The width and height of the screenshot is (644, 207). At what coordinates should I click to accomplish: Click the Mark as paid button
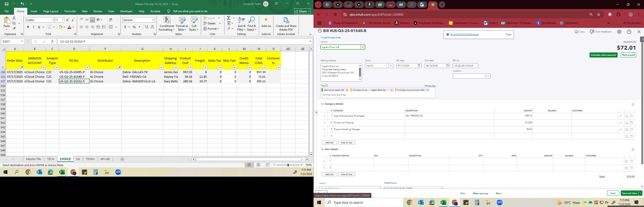628,55
